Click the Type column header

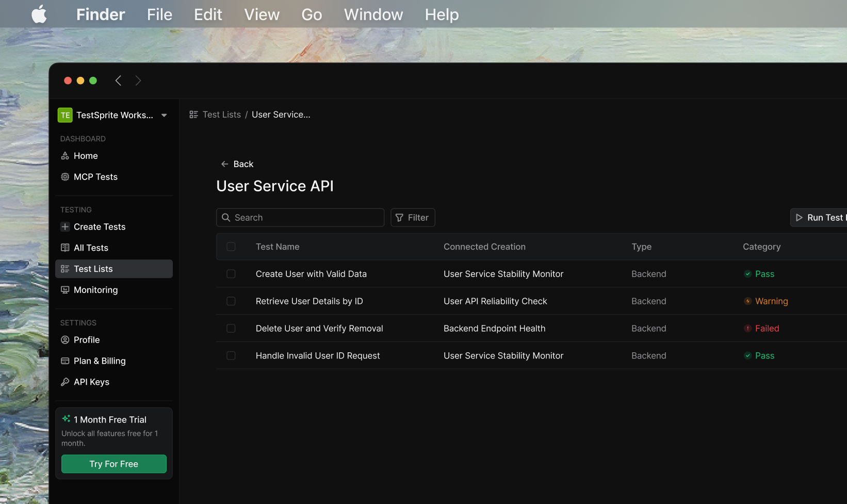(x=641, y=247)
